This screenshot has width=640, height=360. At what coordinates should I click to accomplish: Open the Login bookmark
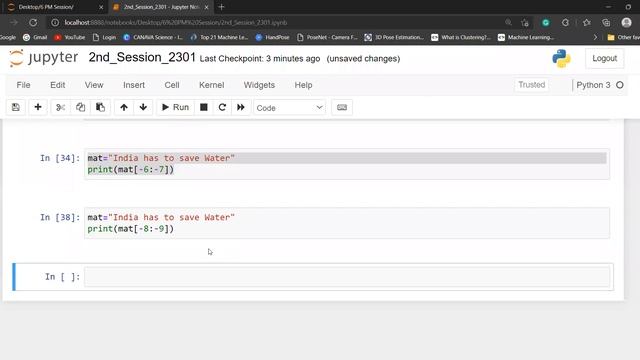104,37
